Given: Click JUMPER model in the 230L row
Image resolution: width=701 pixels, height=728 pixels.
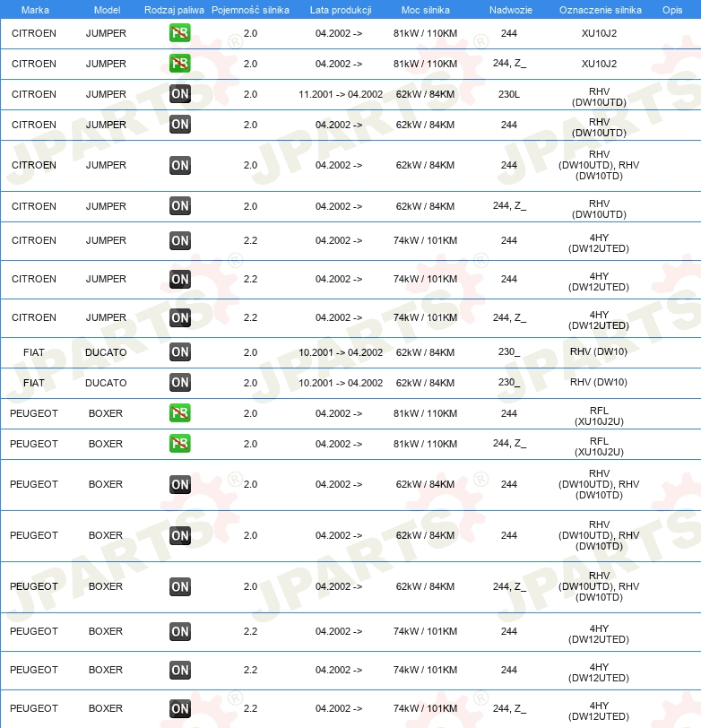Looking at the screenshot, I should (x=106, y=94).
